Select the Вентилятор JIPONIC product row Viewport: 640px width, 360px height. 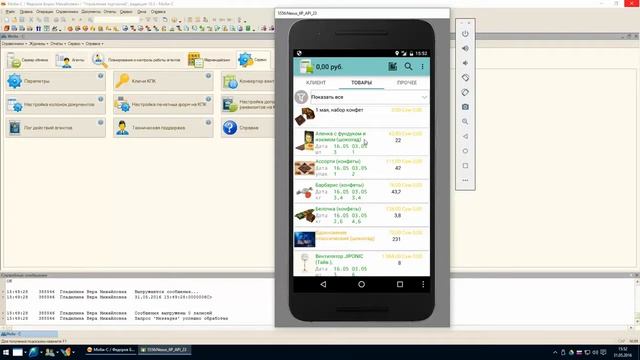361,264
